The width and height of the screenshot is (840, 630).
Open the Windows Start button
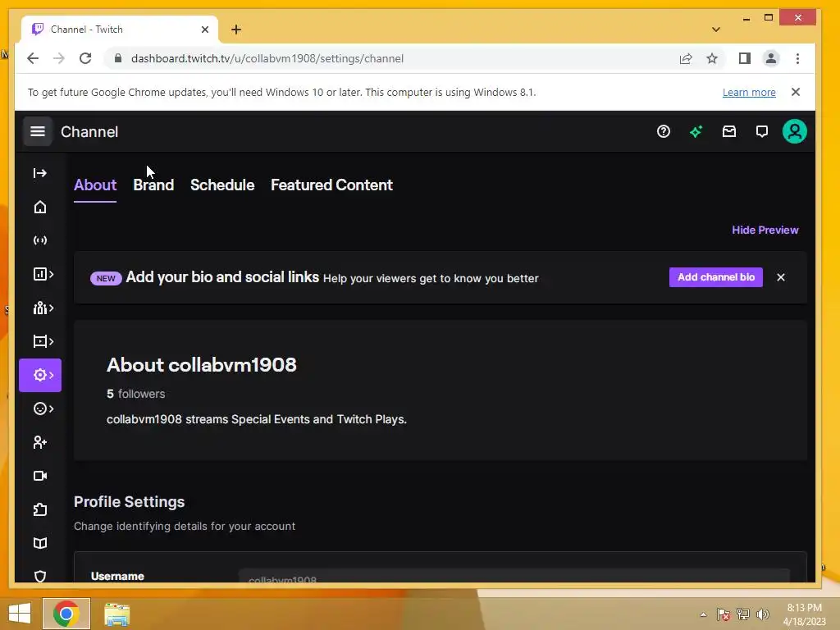pyautogui.click(x=20, y=614)
